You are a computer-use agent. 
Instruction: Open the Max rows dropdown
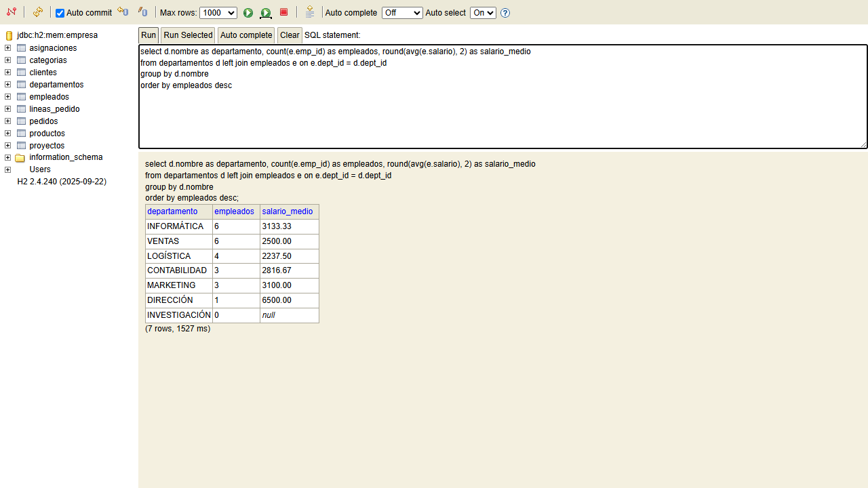218,13
